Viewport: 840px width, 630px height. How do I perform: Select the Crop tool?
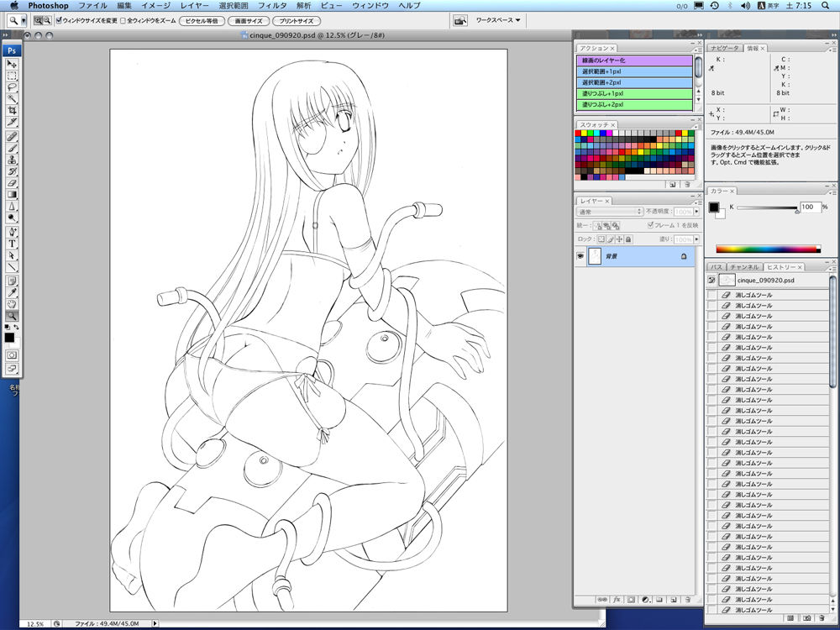(12, 110)
